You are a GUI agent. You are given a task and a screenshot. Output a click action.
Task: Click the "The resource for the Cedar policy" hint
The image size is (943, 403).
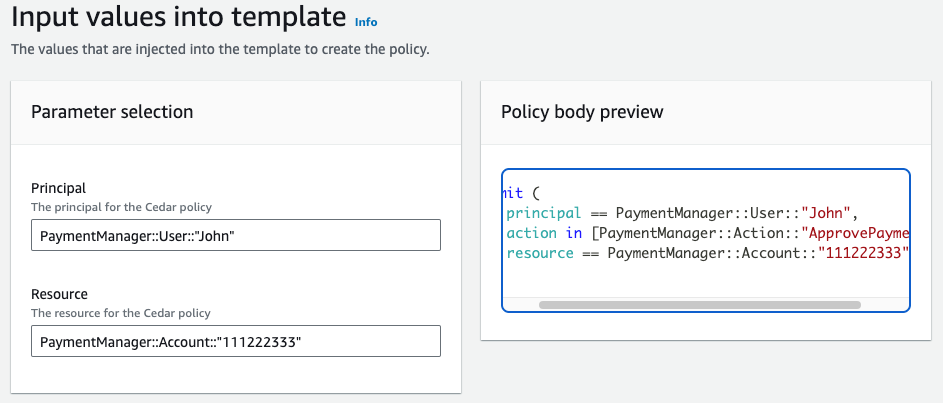(121, 313)
